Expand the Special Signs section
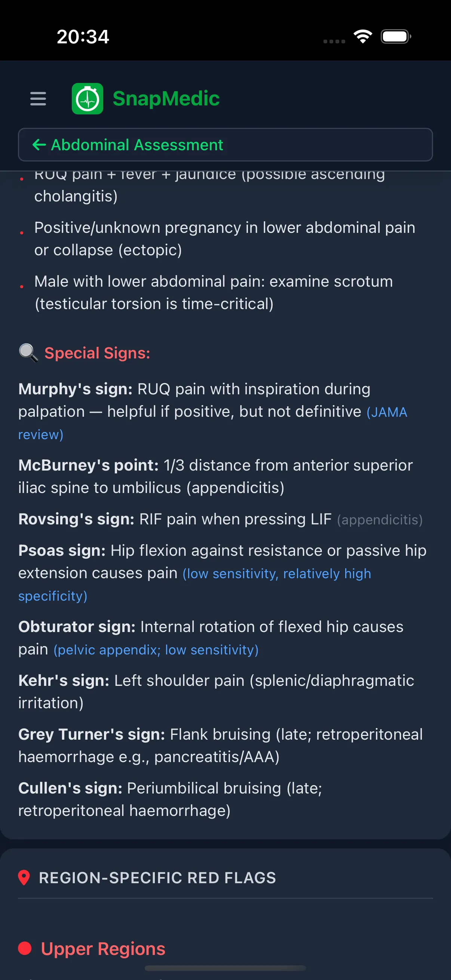The image size is (451, 980). (x=98, y=353)
